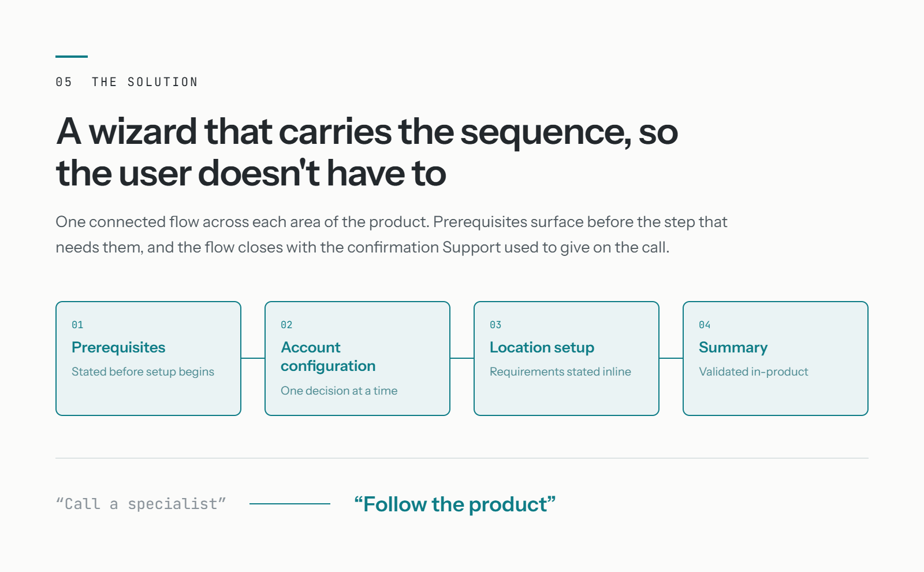924x572 pixels.
Task: Click 'Validated in-product' description
Action: [x=754, y=372]
